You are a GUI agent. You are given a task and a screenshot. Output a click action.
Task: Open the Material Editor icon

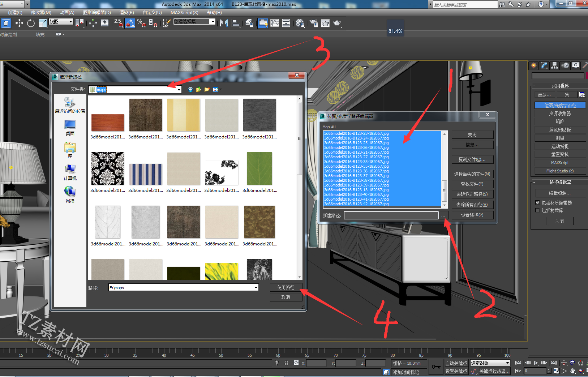tap(300, 23)
